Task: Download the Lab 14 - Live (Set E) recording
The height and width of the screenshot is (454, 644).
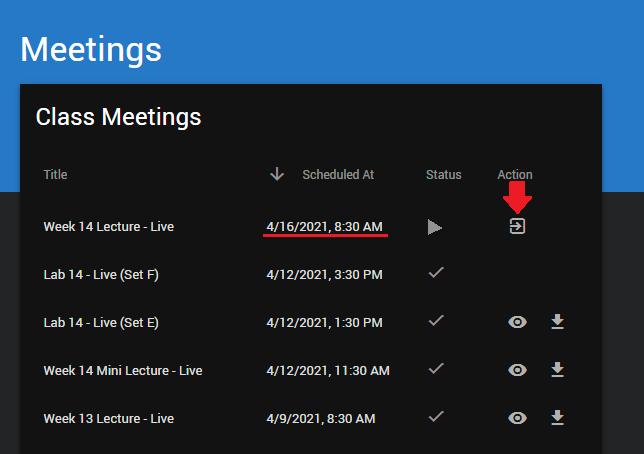Action: 557,322
